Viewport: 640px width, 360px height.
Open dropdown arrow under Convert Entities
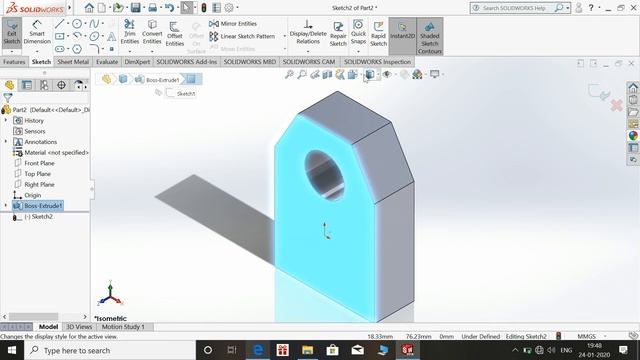point(152,52)
